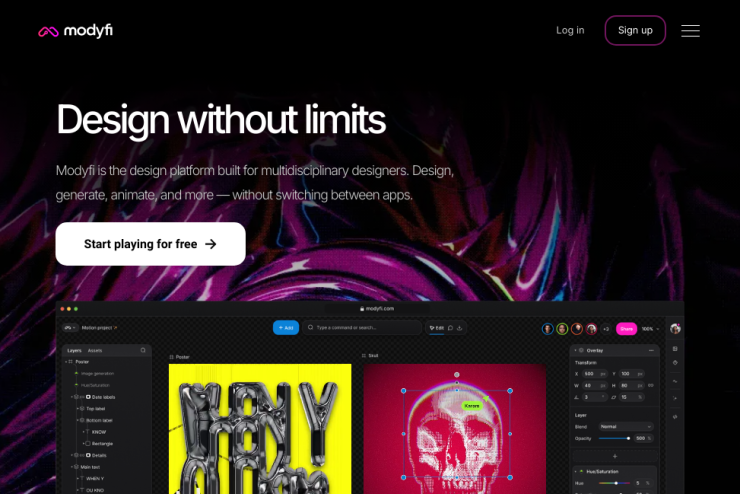Screen dimensions: 740x494
Task: Click the red skull artwork
Action: tap(454, 429)
